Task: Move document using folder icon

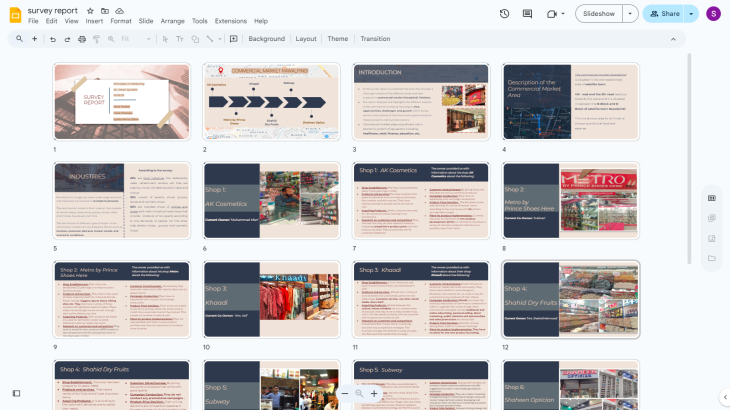Action: (x=105, y=11)
